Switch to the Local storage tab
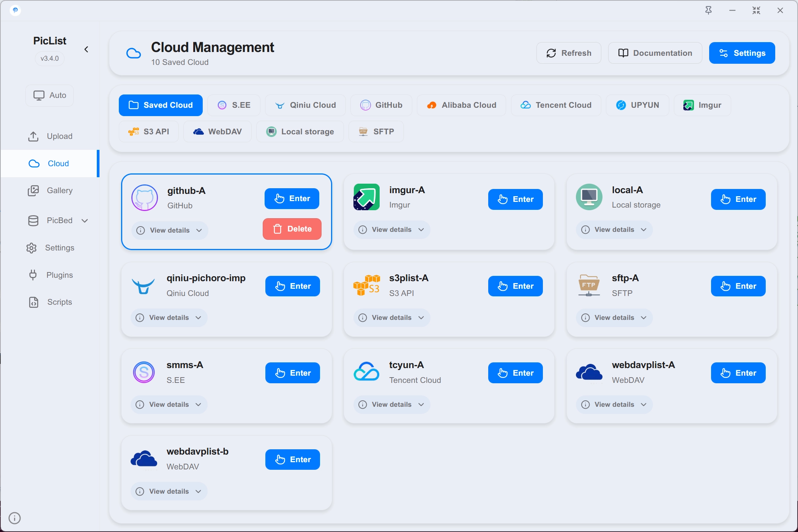This screenshot has height=532, width=798. click(x=300, y=132)
